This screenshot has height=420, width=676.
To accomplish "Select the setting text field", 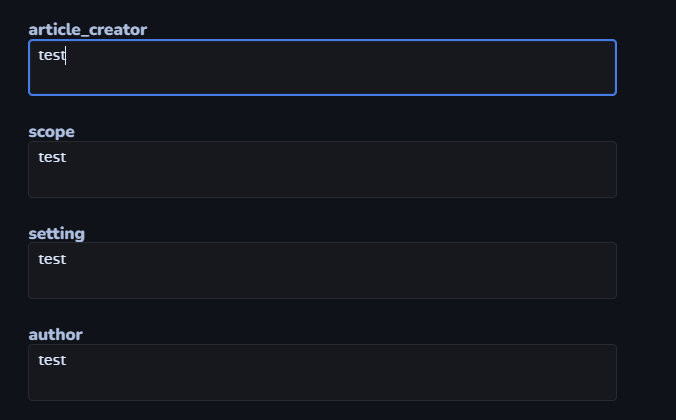I will [x=322, y=270].
